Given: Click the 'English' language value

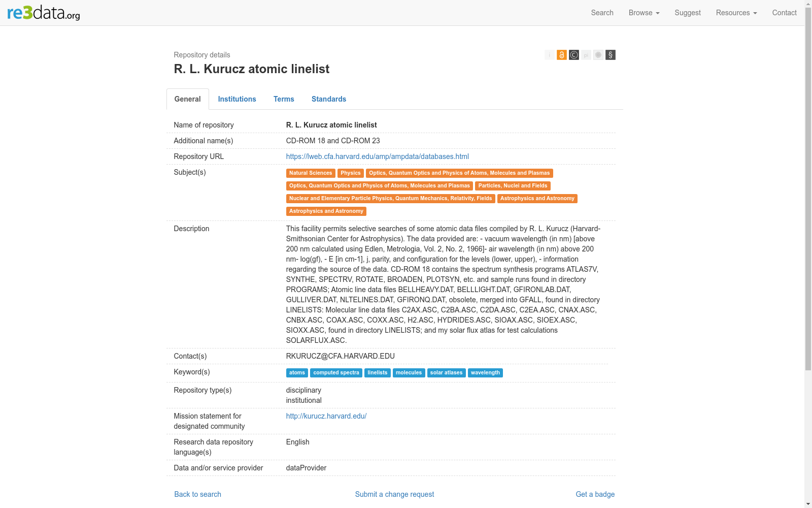Looking at the screenshot, I should coord(298,442).
